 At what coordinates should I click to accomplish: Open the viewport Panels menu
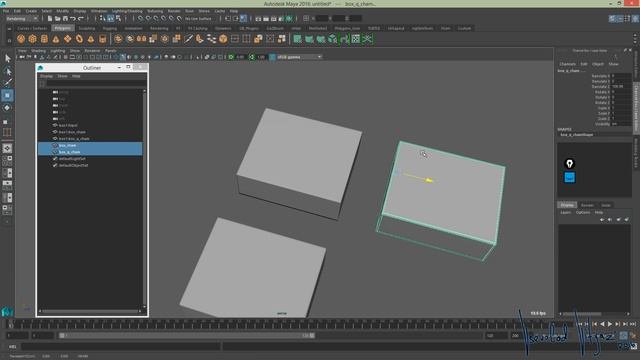point(111,51)
